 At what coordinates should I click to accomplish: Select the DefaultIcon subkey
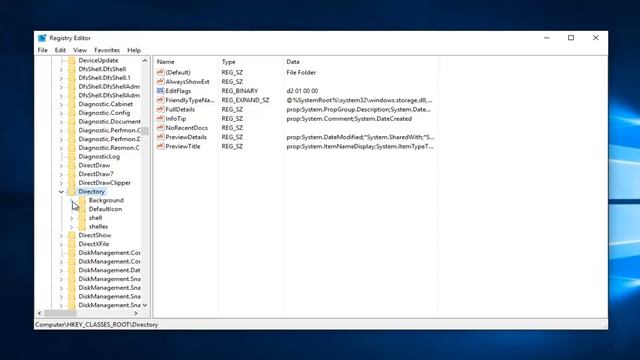pyautogui.click(x=105, y=209)
